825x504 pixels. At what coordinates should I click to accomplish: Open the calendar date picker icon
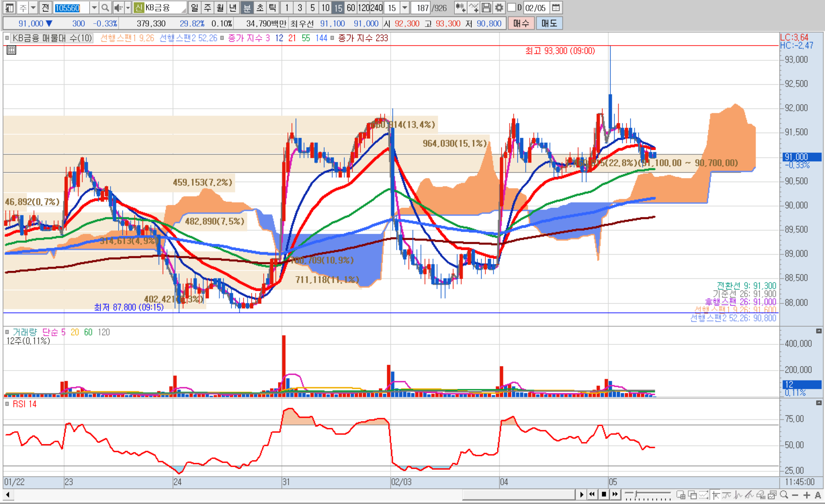[556, 8]
